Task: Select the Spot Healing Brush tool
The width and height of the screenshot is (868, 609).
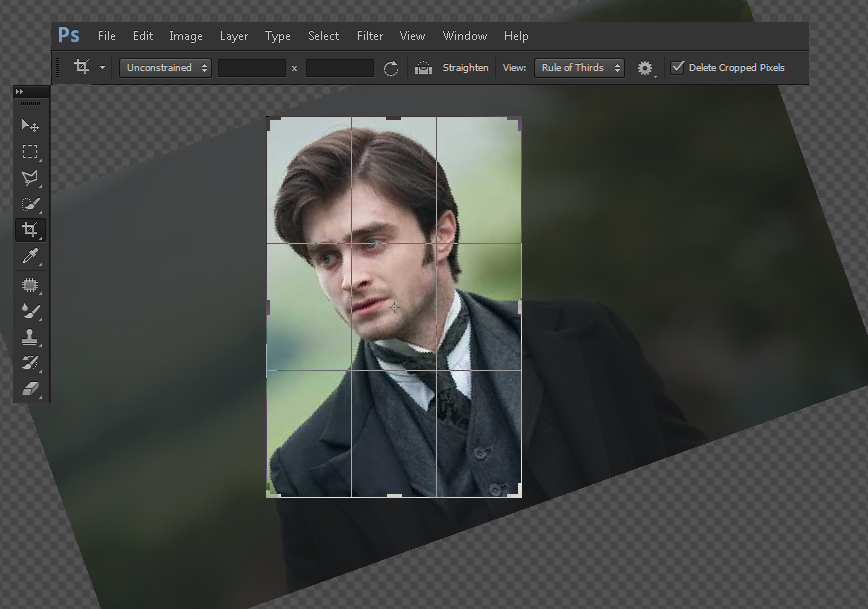Action: pos(30,285)
